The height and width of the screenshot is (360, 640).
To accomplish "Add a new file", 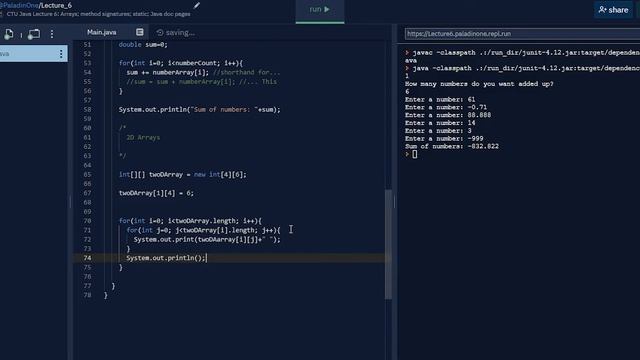I will 9,34.
